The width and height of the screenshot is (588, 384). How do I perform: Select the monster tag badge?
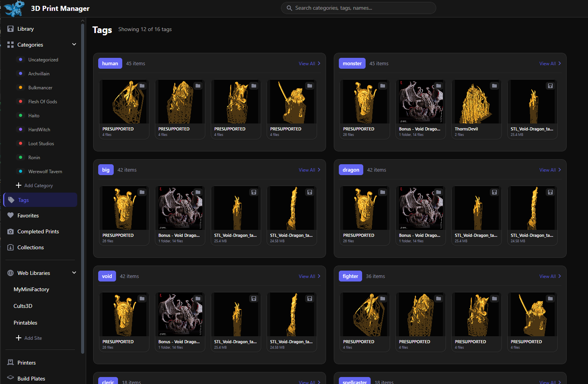(x=352, y=63)
